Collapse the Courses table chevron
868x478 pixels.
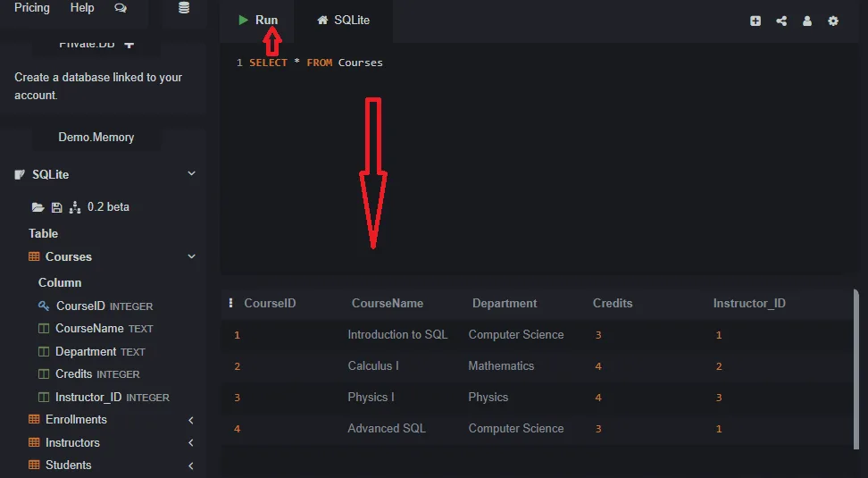(x=191, y=256)
